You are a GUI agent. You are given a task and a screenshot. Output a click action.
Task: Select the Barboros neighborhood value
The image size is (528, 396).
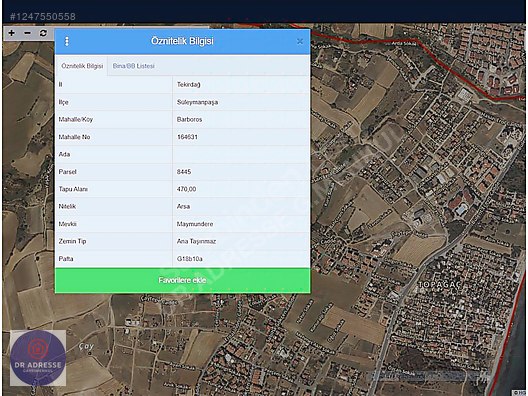coord(190,120)
